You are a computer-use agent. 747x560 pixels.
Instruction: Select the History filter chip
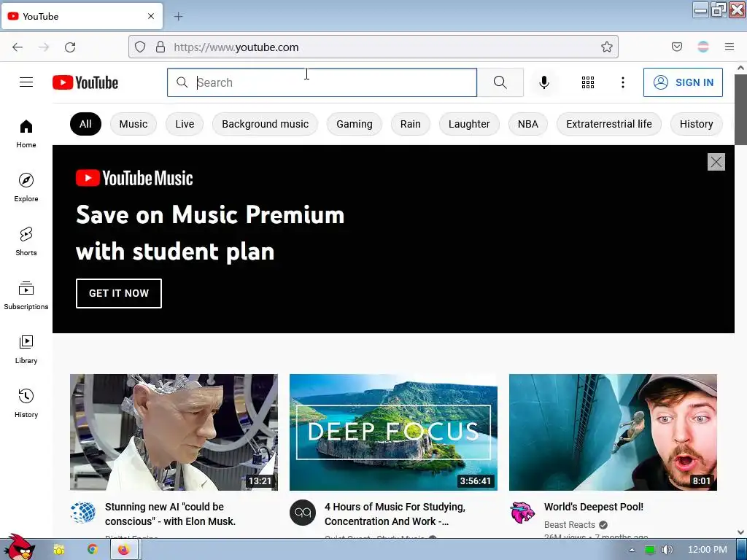697,124
